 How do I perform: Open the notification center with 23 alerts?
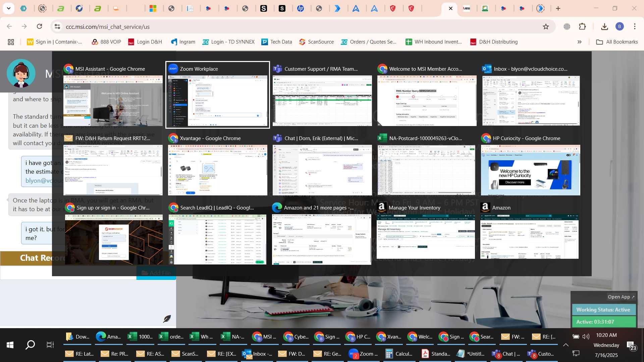pyautogui.click(x=631, y=345)
